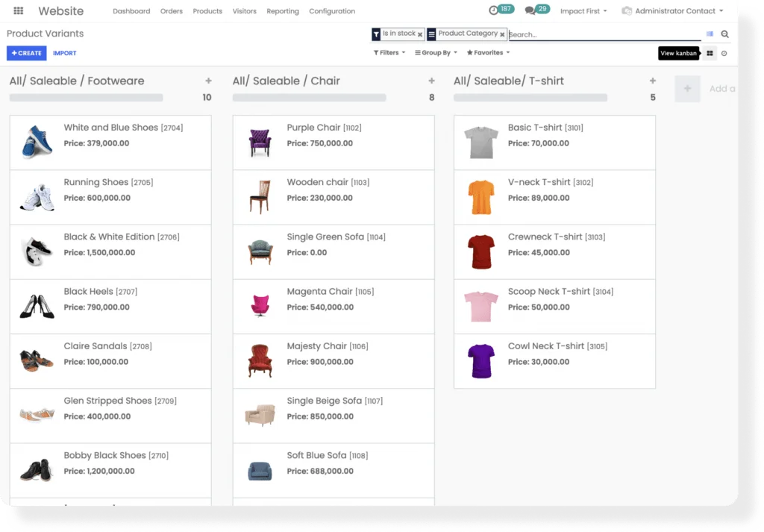The width and height of the screenshot is (764, 532).
Task: Open the Orders menu
Action: (x=172, y=10)
